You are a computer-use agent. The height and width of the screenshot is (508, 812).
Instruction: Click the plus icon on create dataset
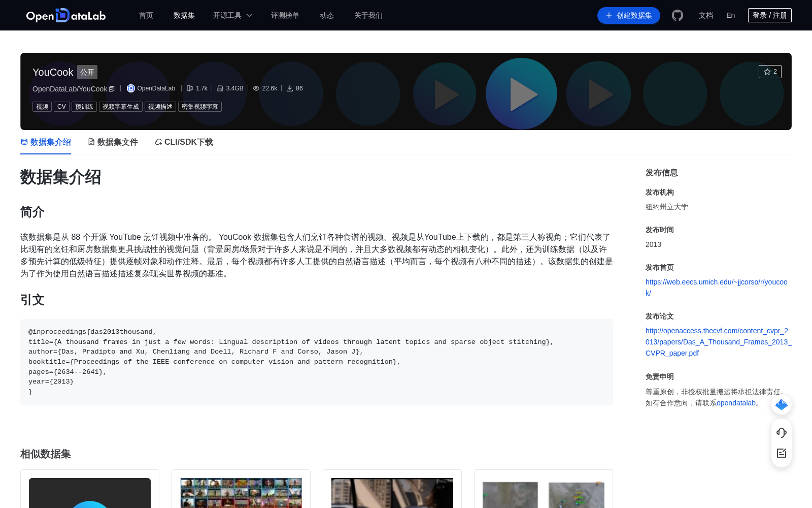click(x=609, y=15)
